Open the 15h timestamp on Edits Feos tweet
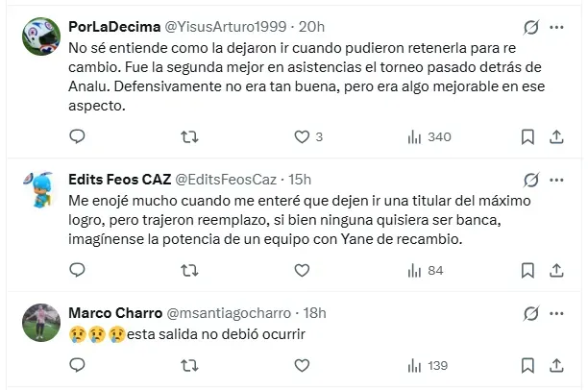Image resolution: width=588 pixels, height=390 pixels. [x=299, y=180]
